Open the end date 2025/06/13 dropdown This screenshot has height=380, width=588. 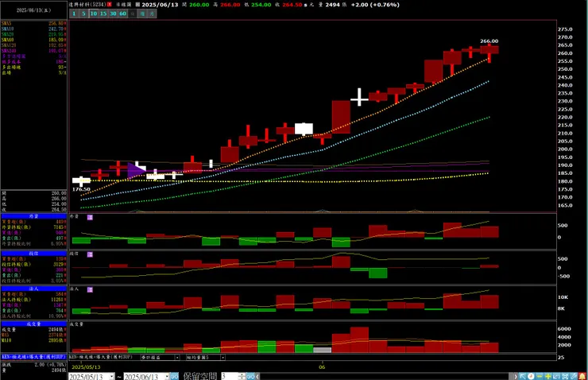pyautogui.click(x=167, y=376)
